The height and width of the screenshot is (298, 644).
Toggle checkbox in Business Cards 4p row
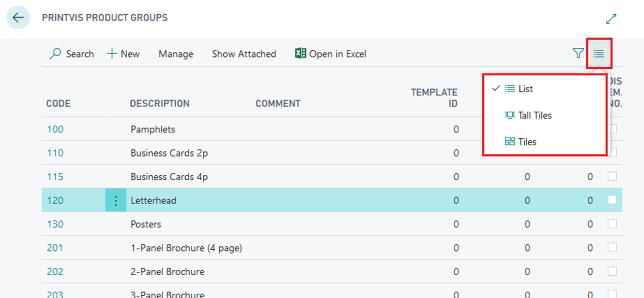(612, 176)
